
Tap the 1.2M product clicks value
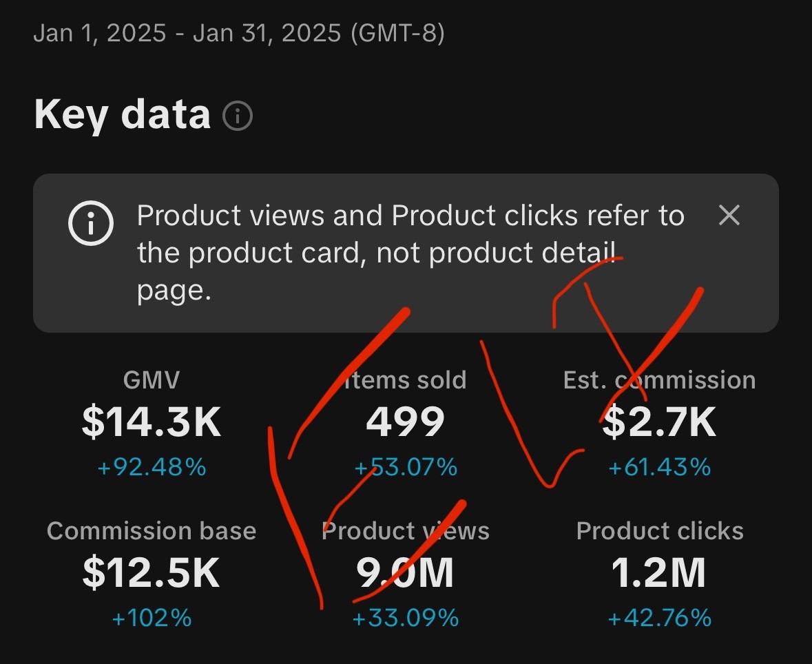658,573
